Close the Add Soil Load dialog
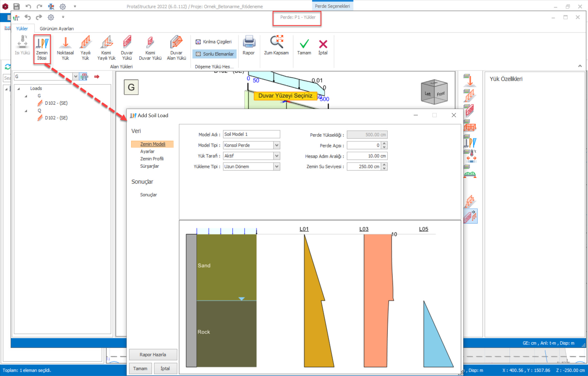The width and height of the screenshot is (588, 376). (454, 115)
